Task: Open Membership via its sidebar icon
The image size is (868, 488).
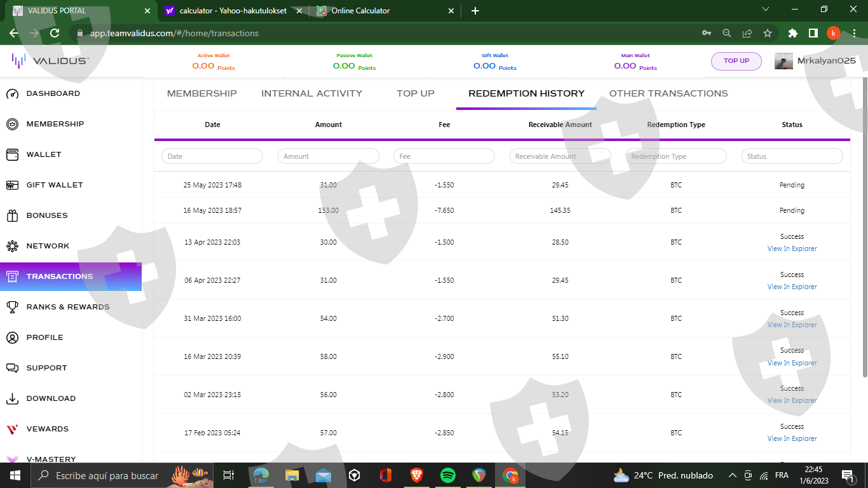Action: (12, 125)
